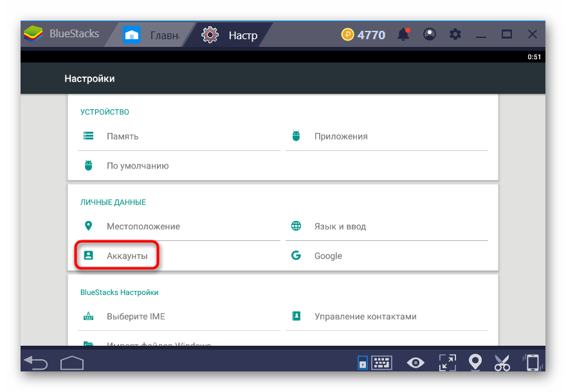
Task: Select Управление контактами option
Action: pos(365,316)
